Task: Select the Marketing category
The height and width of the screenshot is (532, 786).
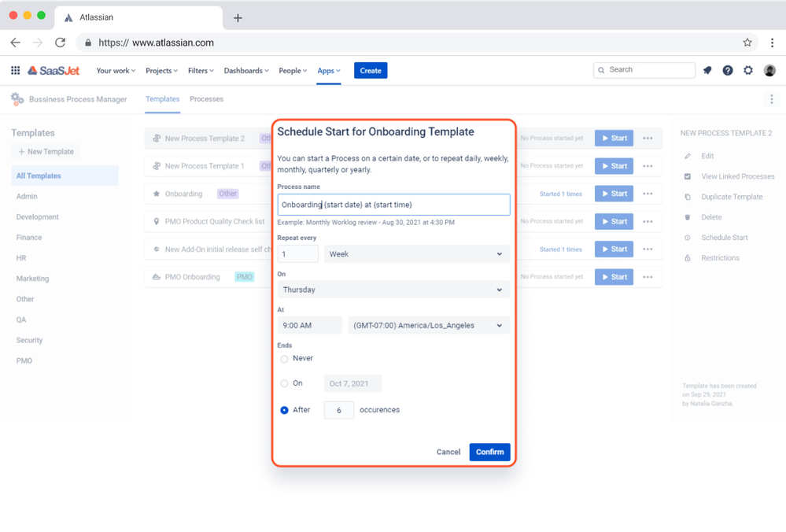Action: coord(32,279)
